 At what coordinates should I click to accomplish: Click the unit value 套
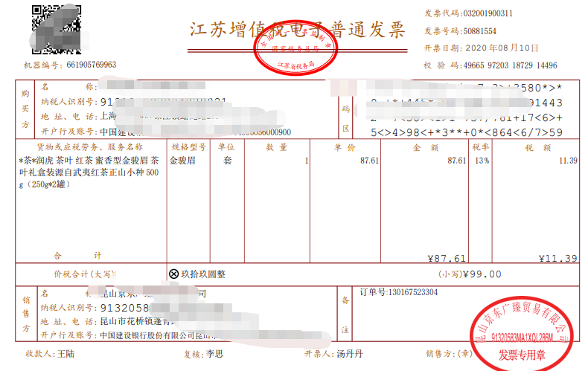pyautogui.click(x=227, y=161)
